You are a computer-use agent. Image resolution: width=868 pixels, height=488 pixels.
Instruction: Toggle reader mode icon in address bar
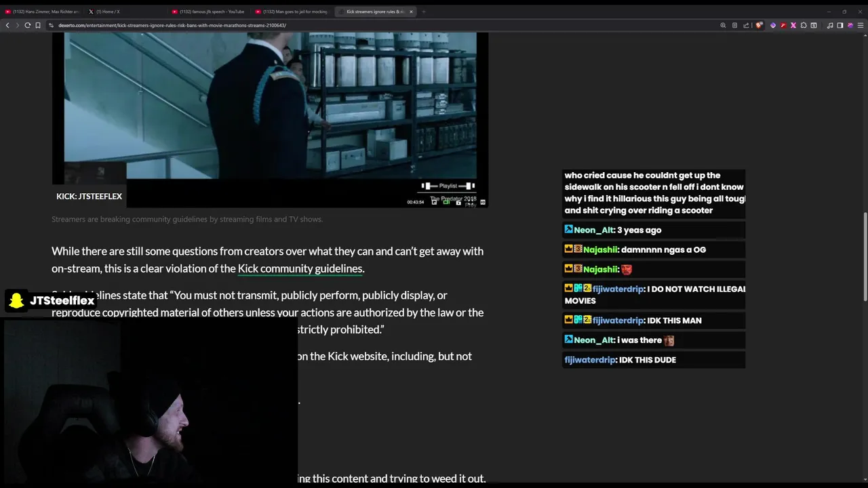point(734,25)
